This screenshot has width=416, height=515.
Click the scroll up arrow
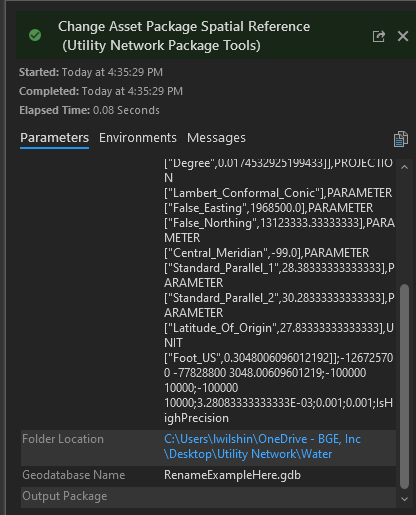pyautogui.click(x=404, y=167)
